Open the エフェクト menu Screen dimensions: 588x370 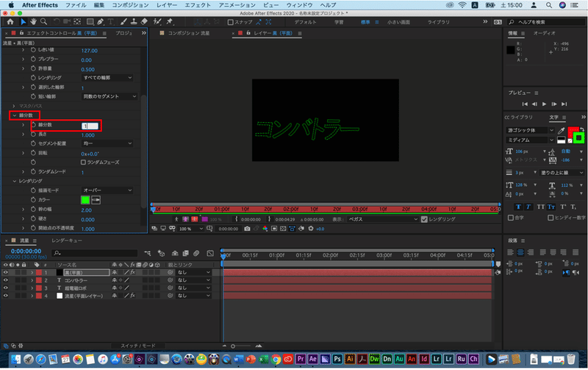point(198,5)
